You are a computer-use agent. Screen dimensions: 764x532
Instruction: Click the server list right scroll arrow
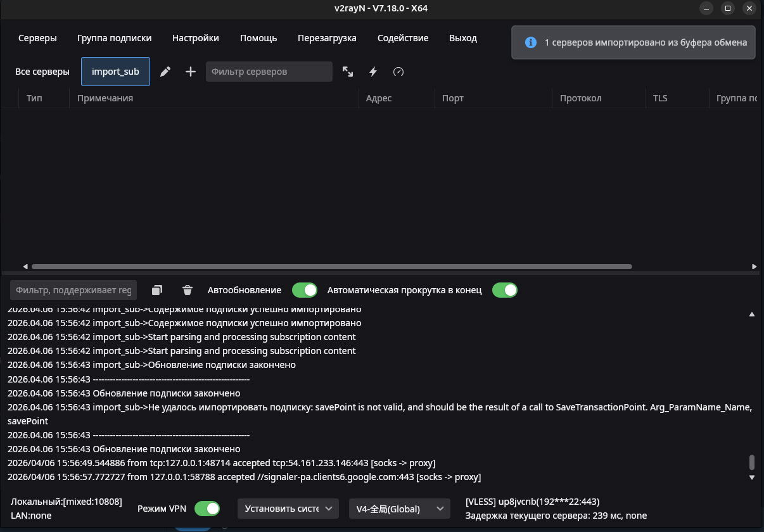click(754, 267)
